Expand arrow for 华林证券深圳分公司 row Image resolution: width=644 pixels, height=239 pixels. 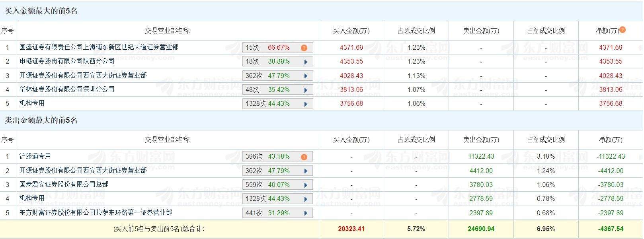(306, 90)
